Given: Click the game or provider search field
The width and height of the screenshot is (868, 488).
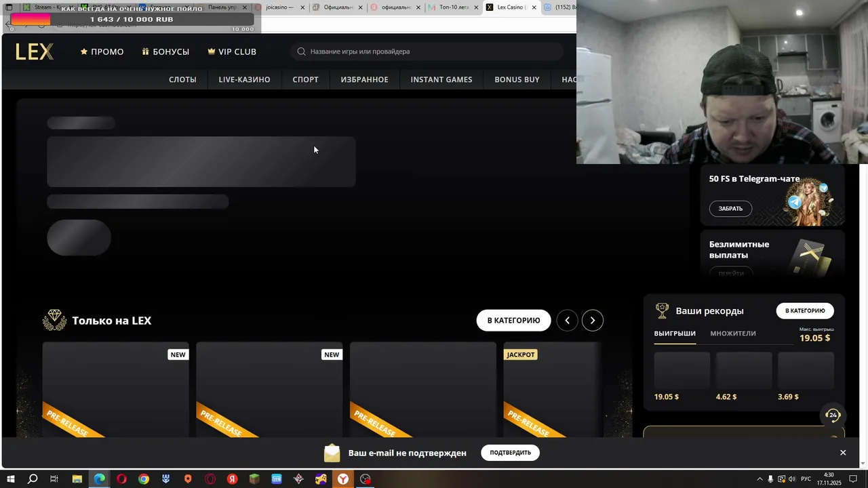Looking at the screenshot, I should point(427,52).
